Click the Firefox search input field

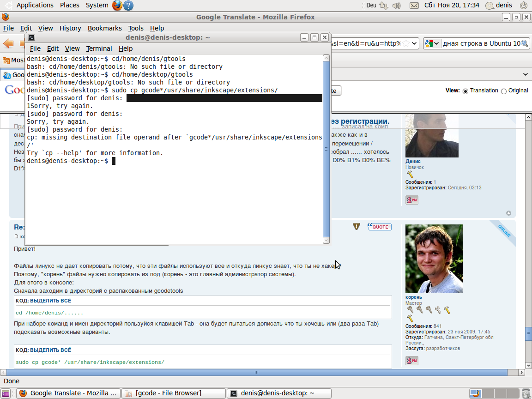[x=481, y=43]
